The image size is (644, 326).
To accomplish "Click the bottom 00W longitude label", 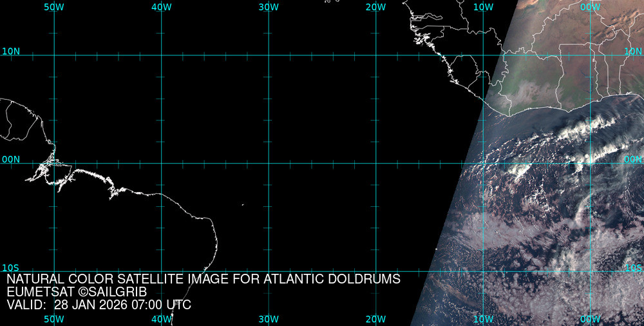I will coord(590,319).
